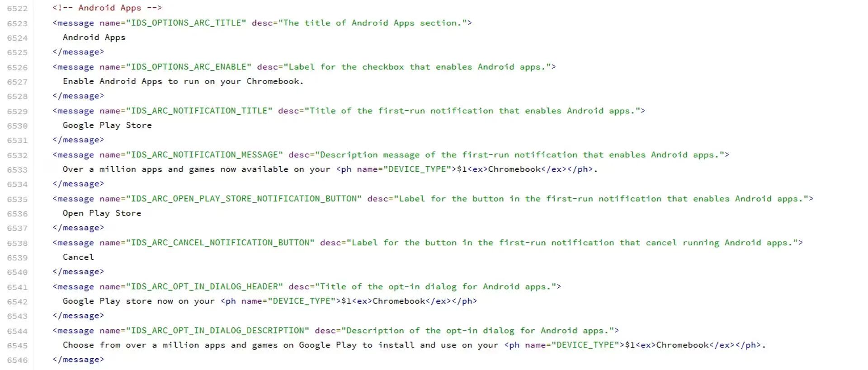Select line number 6544
The image size is (868, 370).
pyautogui.click(x=17, y=331)
